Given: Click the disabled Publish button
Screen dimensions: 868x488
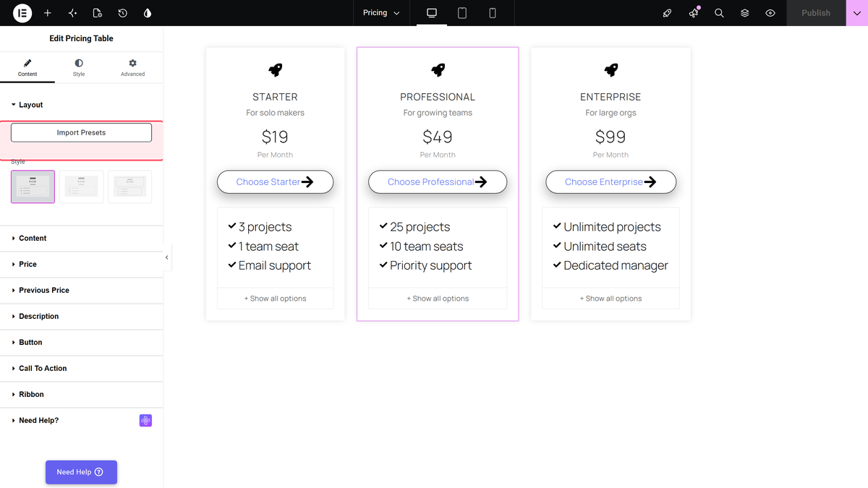Looking at the screenshot, I should (x=816, y=13).
